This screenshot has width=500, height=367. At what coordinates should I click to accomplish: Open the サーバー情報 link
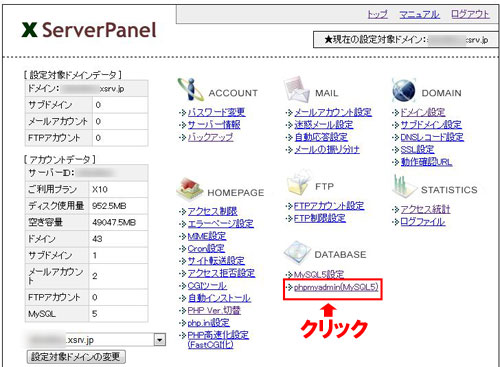pyautogui.click(x=214, y=124)
